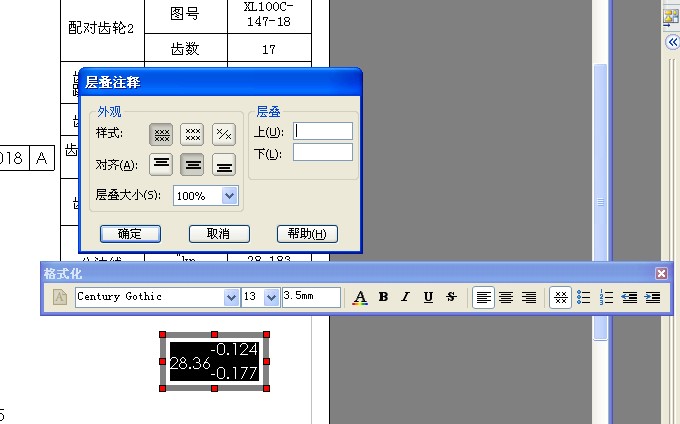Image resolution: width=680 pixels, height=424 pixels.
Task: Close the 格式化 toolbar
Action: coord(661,274)
